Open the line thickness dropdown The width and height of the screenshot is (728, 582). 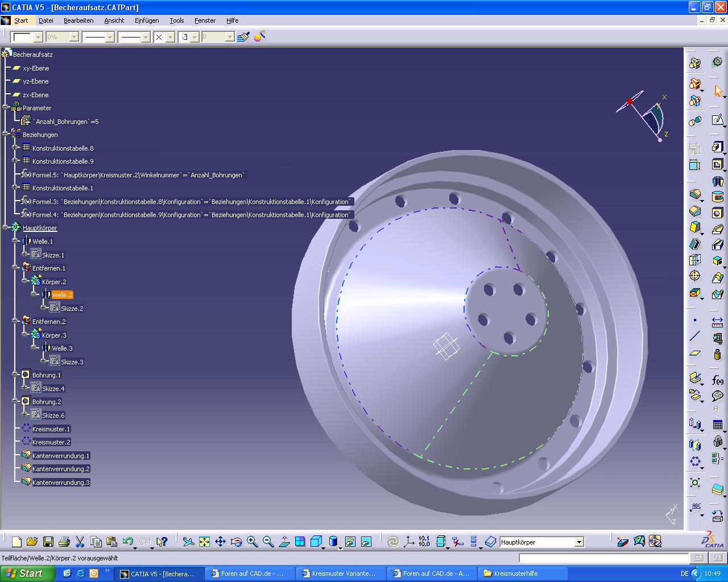click(x=110, y=37)
